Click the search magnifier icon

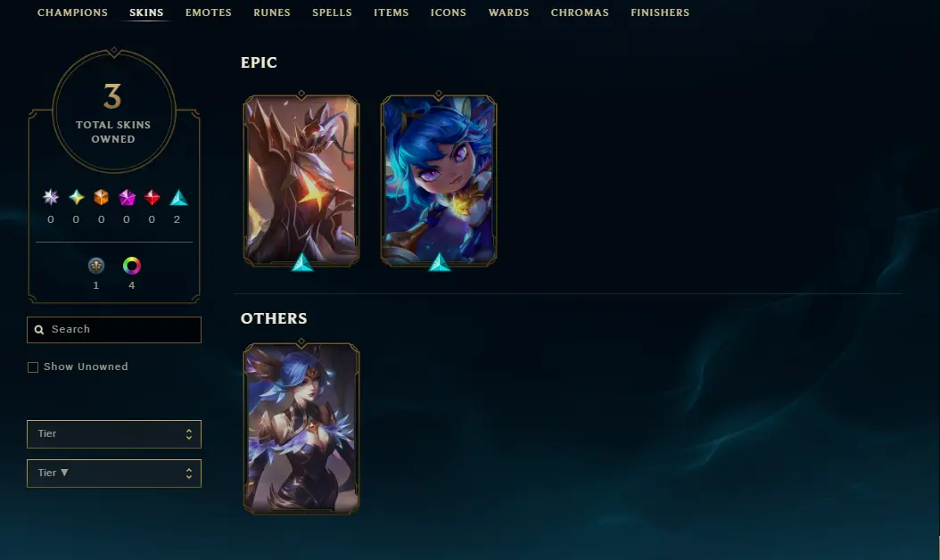pos(39,330)
